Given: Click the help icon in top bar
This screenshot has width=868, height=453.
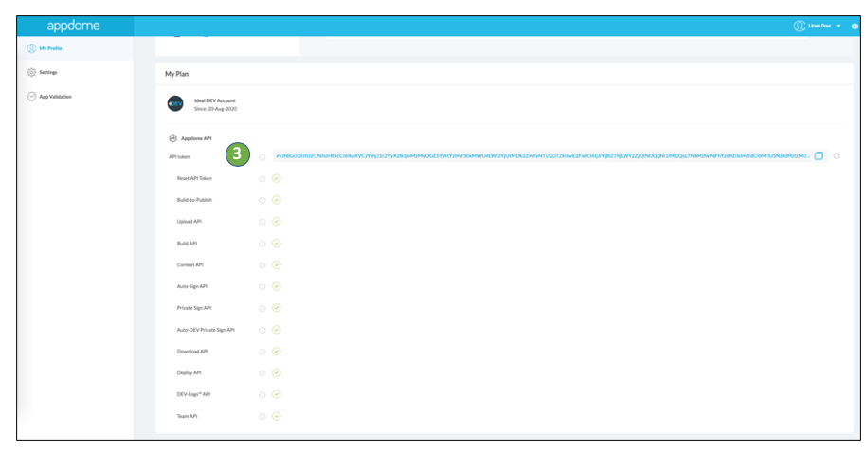Looking at the screenshot, I should pyautogui.click(x=855, y=27).
